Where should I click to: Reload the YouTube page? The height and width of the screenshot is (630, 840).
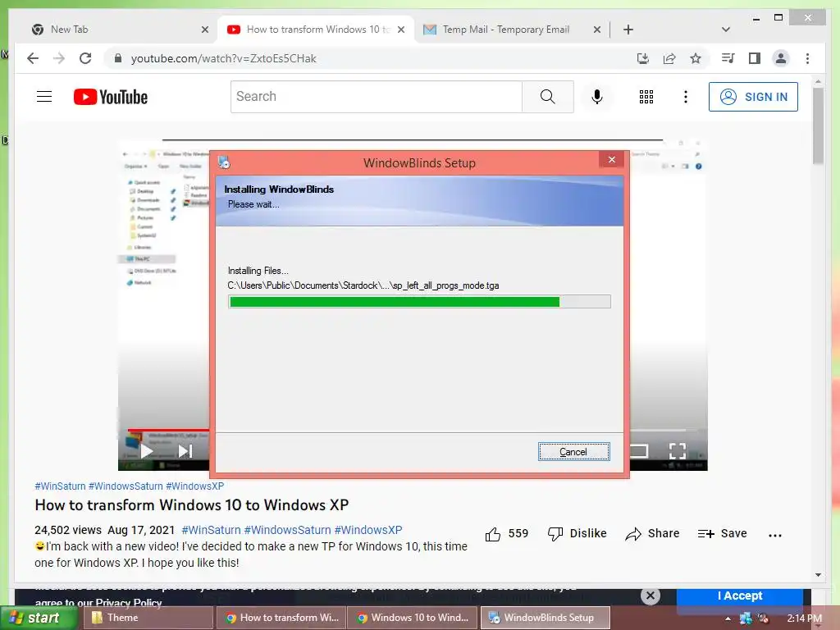(85, 58)
